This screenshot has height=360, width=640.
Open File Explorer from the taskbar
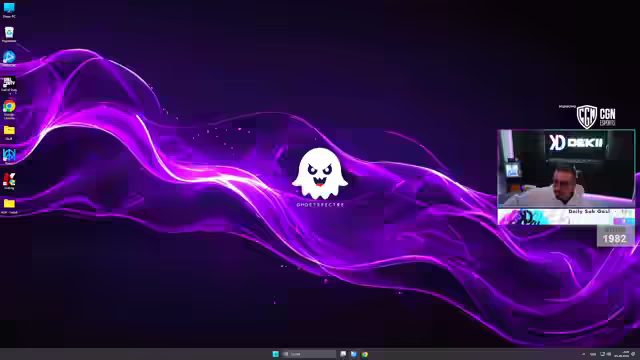(x=354, y=354)
